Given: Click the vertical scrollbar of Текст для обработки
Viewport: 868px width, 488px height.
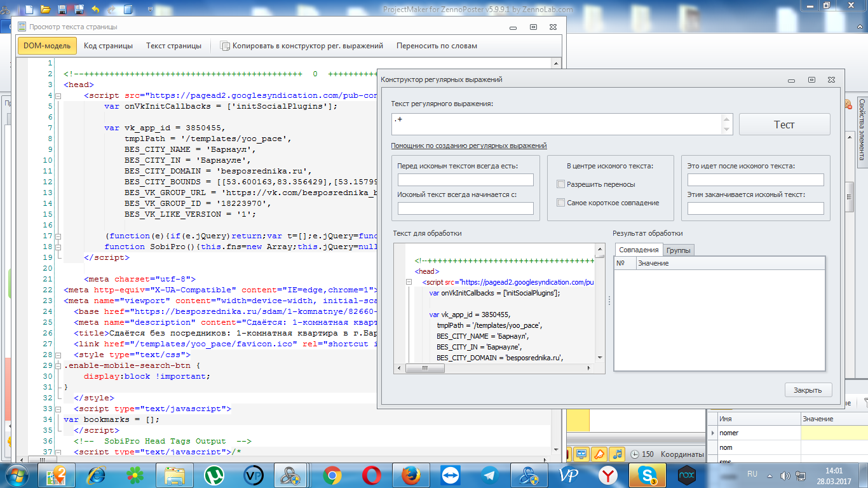Looking at the screenshot, I should pos(600,304).
